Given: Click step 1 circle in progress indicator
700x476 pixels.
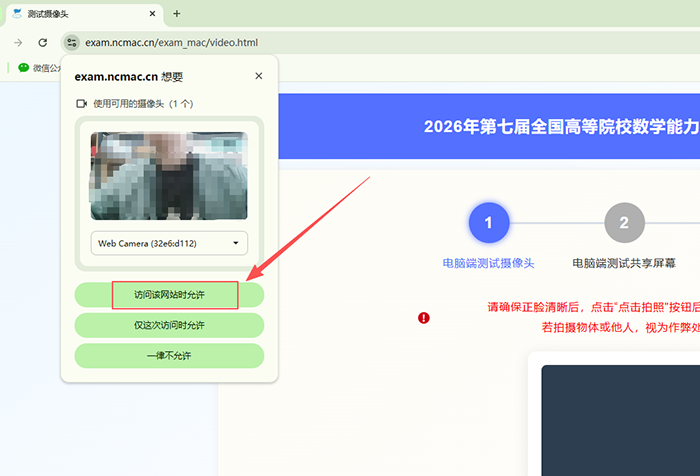Looking at the screenshot, I should pyautogui.click(x=489, y=222).
